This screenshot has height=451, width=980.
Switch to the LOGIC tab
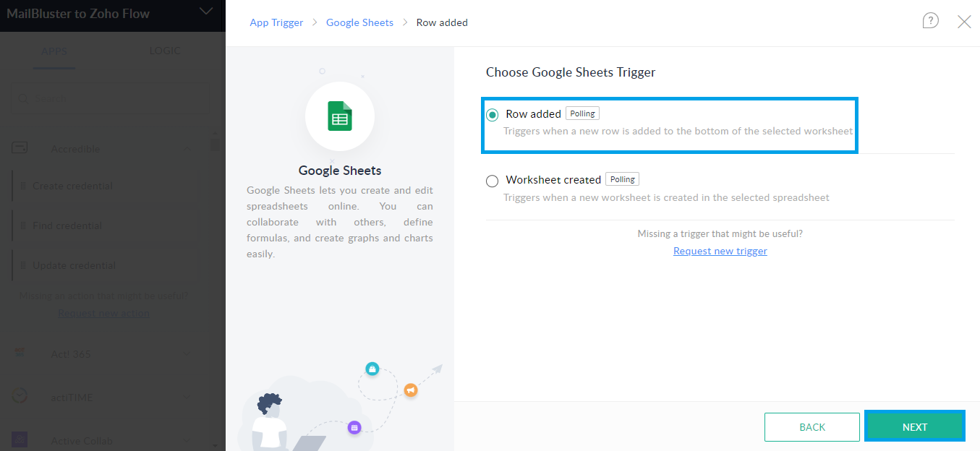tap(165, 50)
